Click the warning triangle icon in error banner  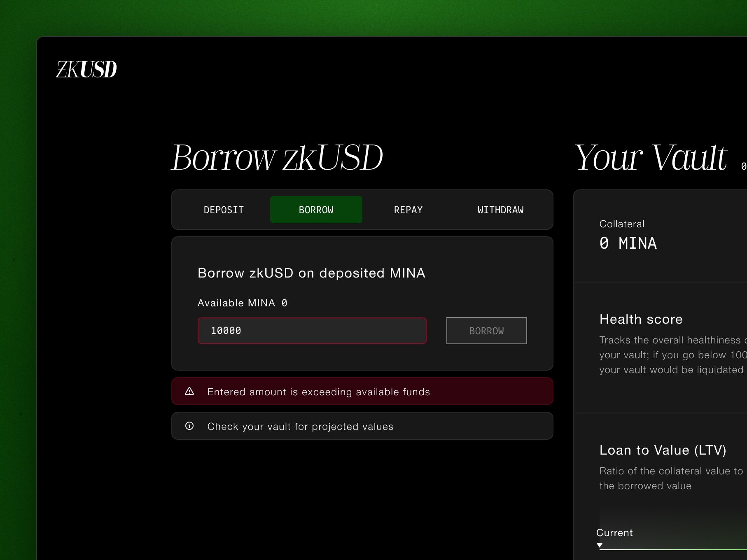[x=189, y=391]
